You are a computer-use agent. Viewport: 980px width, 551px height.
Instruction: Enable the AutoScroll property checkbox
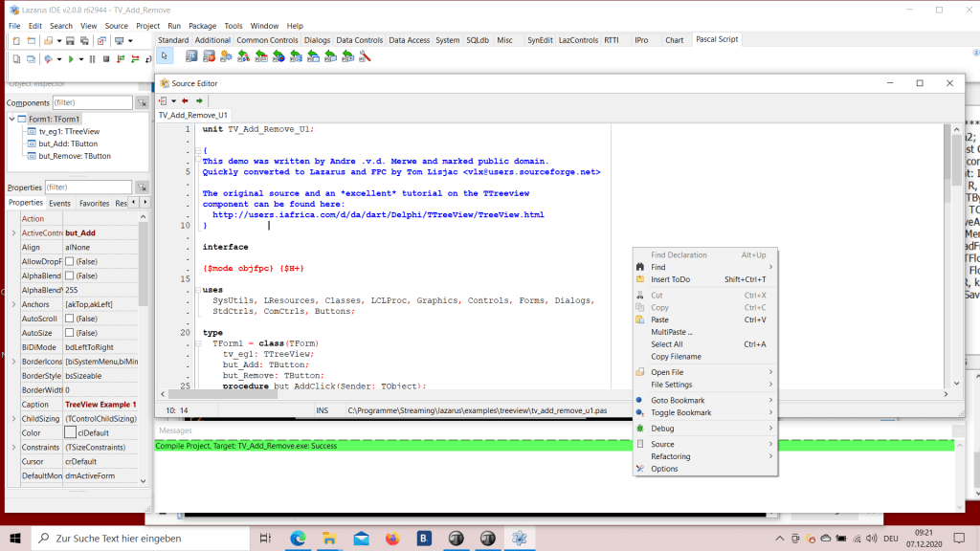(70, 319)
